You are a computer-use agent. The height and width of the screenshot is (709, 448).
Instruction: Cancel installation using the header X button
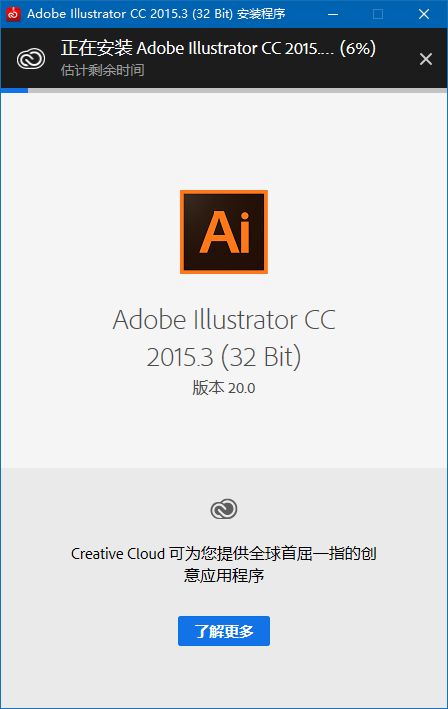[425, 59]
